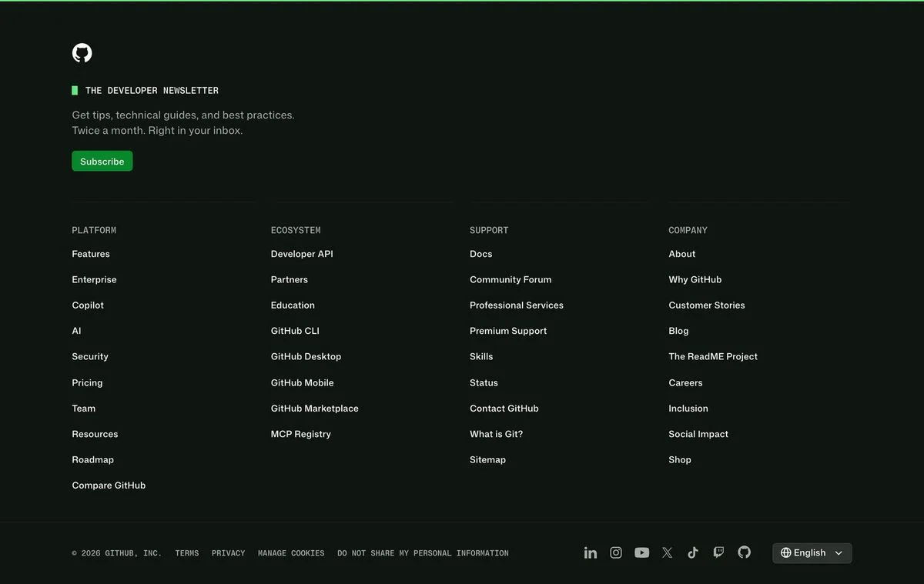Open the MCP Registry link

301,434
